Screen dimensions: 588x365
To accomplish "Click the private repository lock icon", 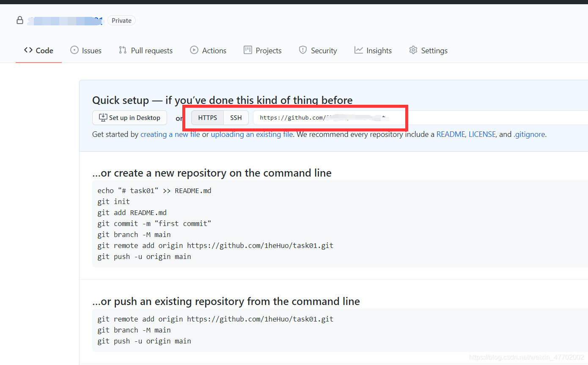I will 20,20.
